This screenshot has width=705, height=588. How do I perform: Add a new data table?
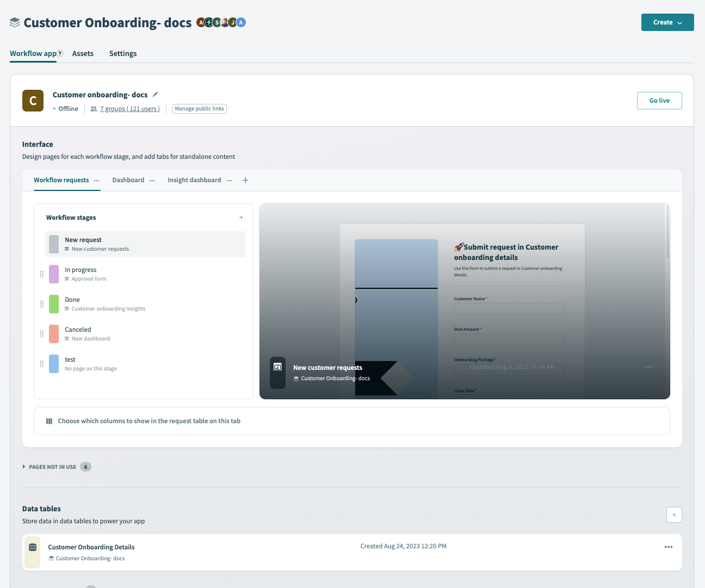point(674,515)
